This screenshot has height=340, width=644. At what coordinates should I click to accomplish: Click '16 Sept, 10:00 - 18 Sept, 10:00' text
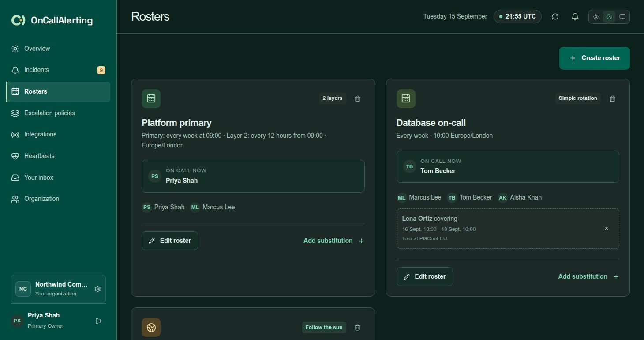[439, 229]
